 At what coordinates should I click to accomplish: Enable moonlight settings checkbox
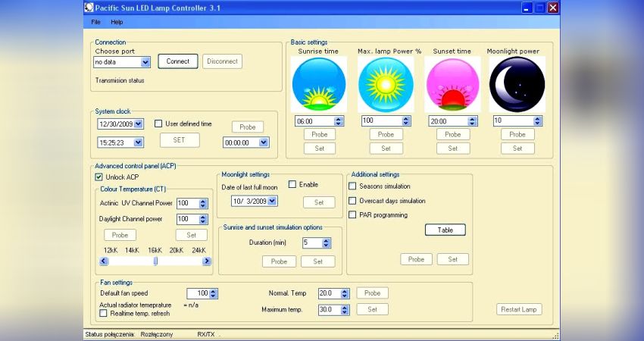[x=292, y=184]
